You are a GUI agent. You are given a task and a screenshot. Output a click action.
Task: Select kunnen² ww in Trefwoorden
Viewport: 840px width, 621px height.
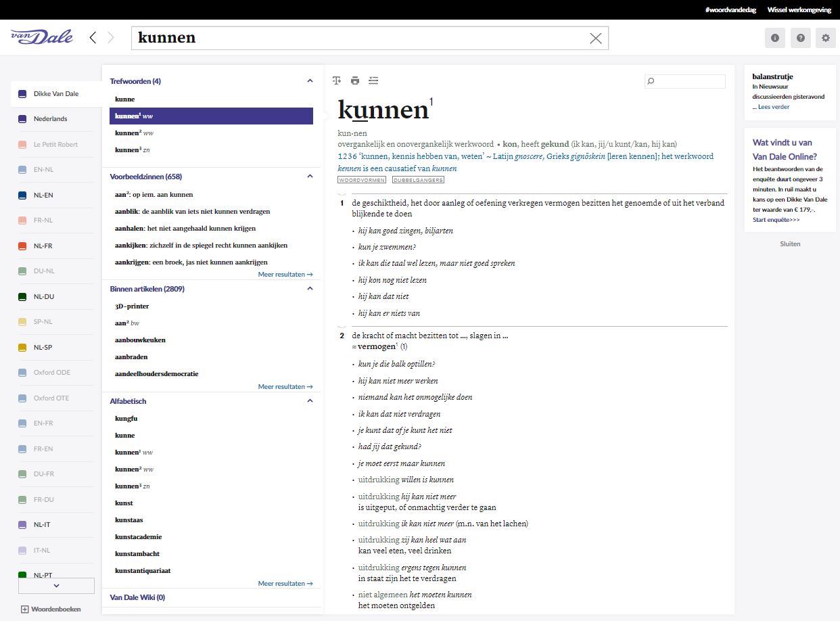click(x=134, y=133)
